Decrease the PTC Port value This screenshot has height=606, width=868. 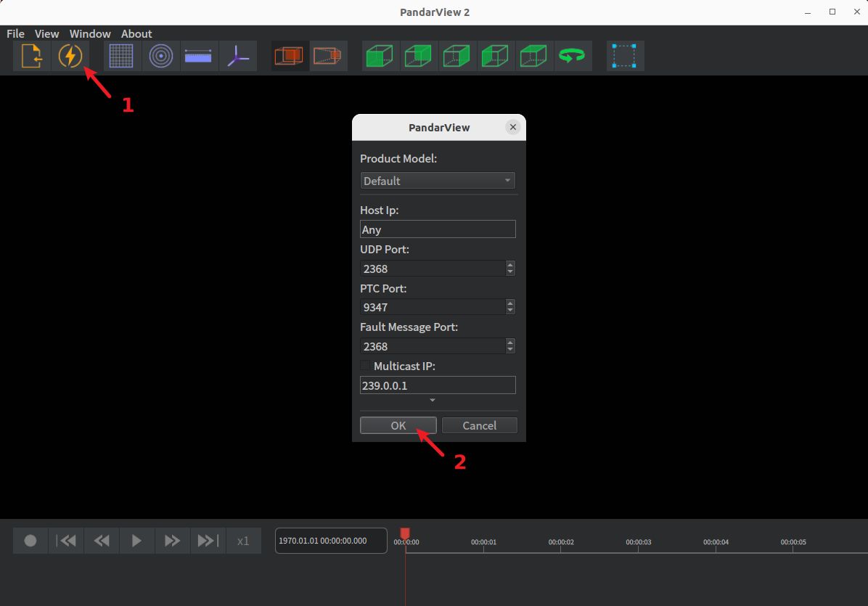pos(509,311)
